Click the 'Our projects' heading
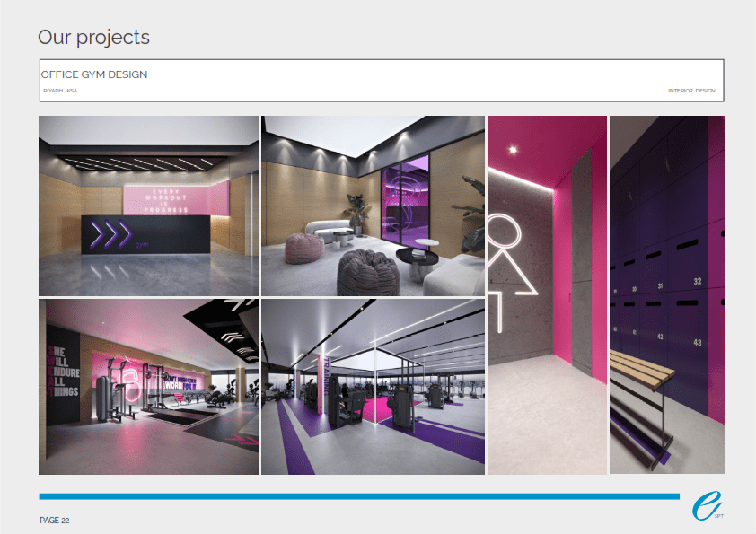The height and width of the screenshot is (534, 756). point(93,37)
